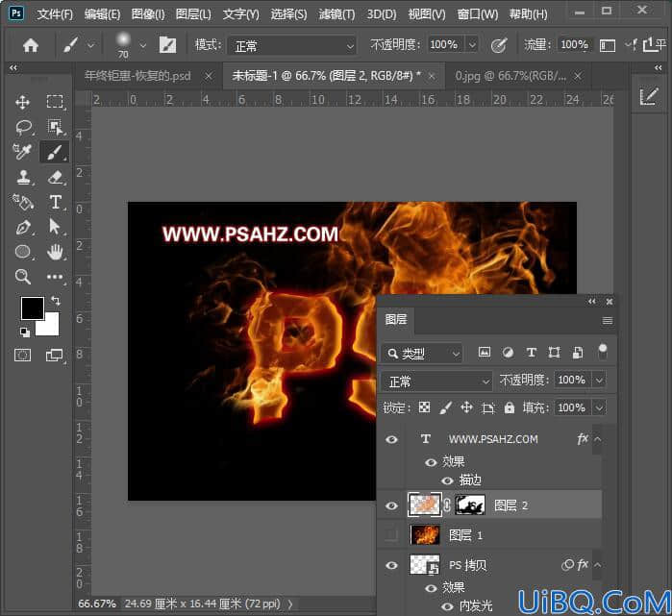Click the Home icon in options bar
Screen dimensions: 672x616
click(x=31, y=45)
